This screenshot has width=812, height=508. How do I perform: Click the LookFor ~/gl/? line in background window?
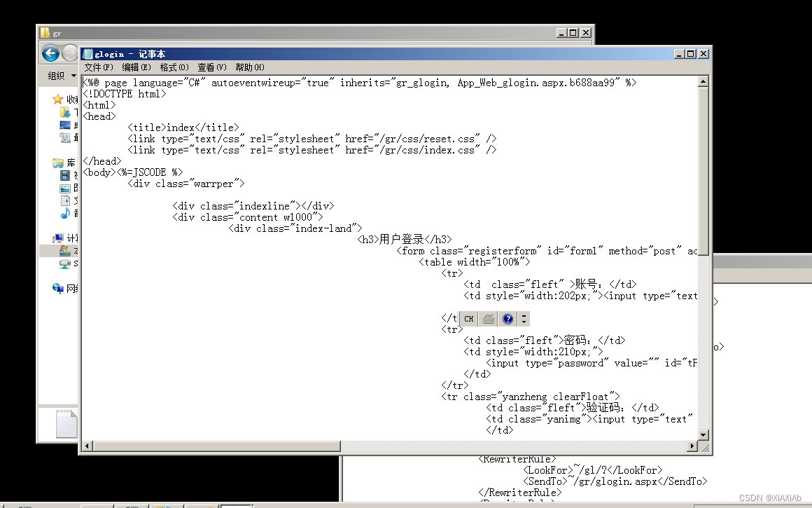tap(592, 470)
